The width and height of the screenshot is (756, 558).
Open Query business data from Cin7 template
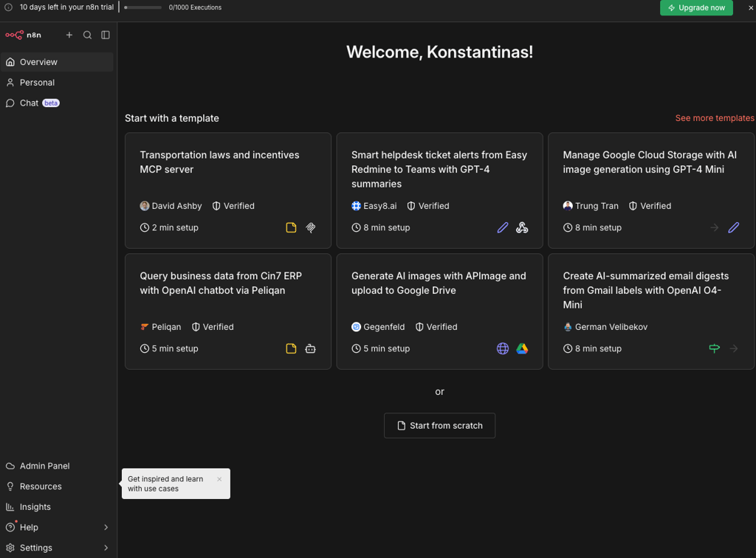(228, 311)
